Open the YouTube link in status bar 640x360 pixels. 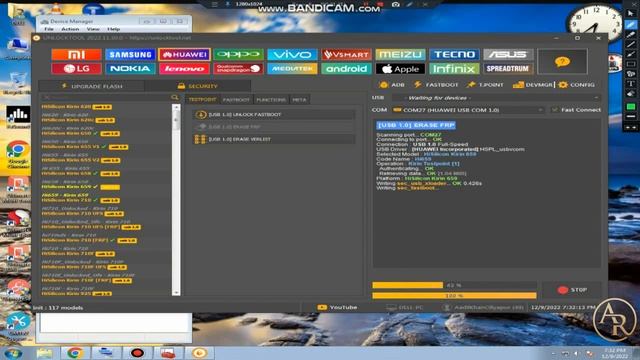[337, 307]
